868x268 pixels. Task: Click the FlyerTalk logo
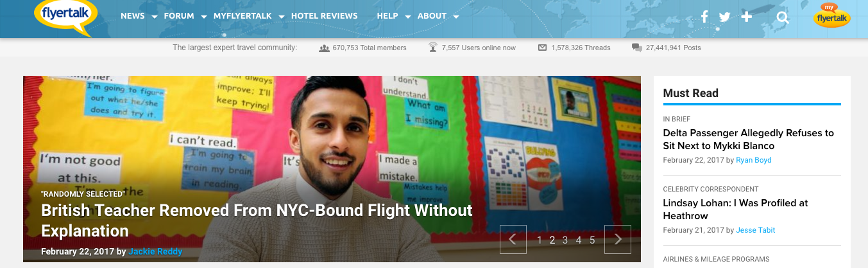65,17
